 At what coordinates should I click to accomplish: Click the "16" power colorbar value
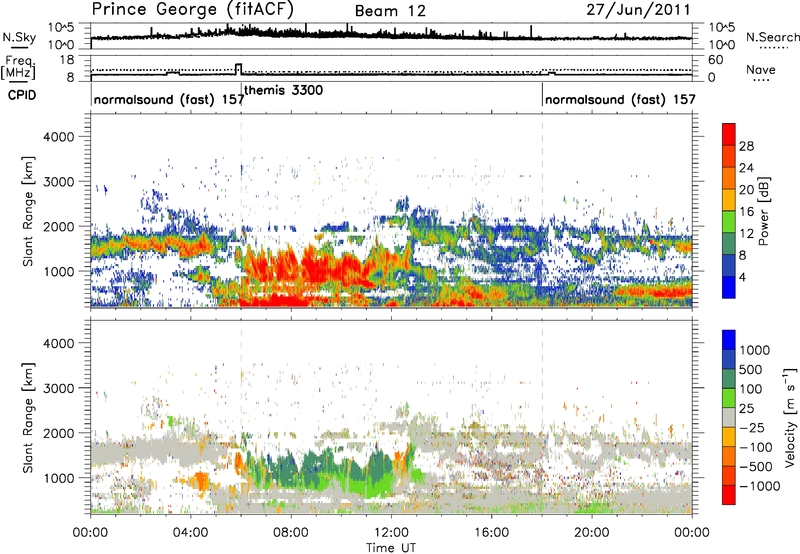coord(746,212)
